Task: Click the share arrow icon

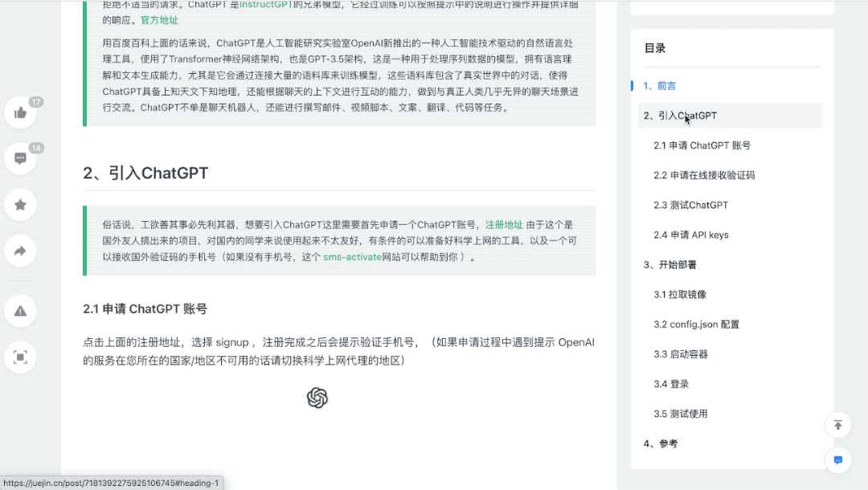Action: tap(20, 251)
